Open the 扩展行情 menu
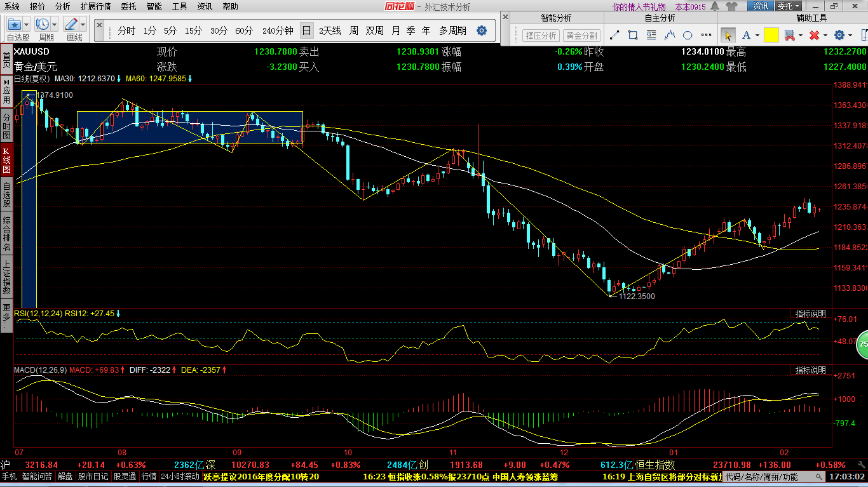Screen dimensions: 868x487 [x=95, y=6]
